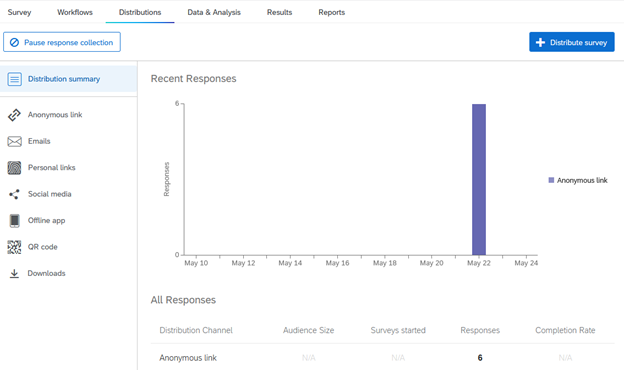Click the Downloads arrow icon
The height and width of the screenshot is (370, 624).
click(14, 273)
